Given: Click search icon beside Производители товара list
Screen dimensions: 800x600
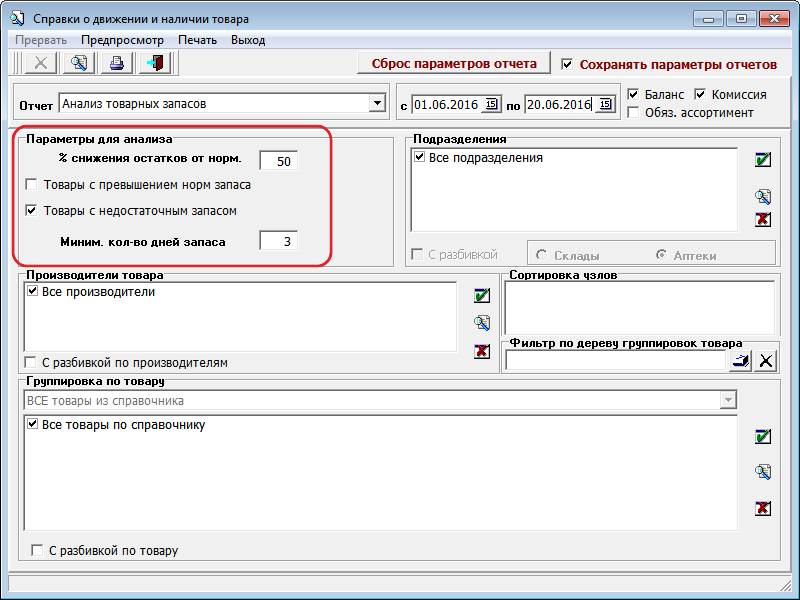Looking at the screenshot, I should point(482,322).
